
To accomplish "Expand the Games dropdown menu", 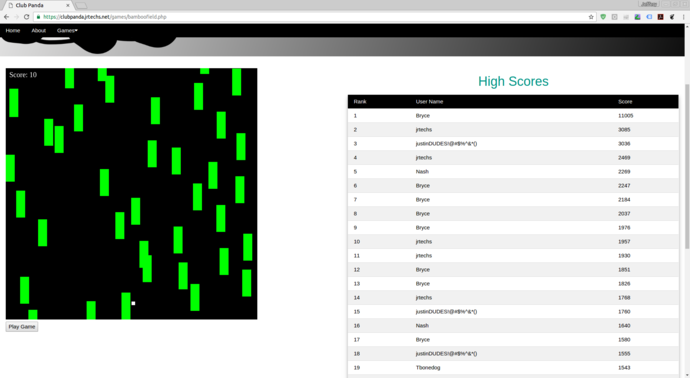I will (67, 30).
